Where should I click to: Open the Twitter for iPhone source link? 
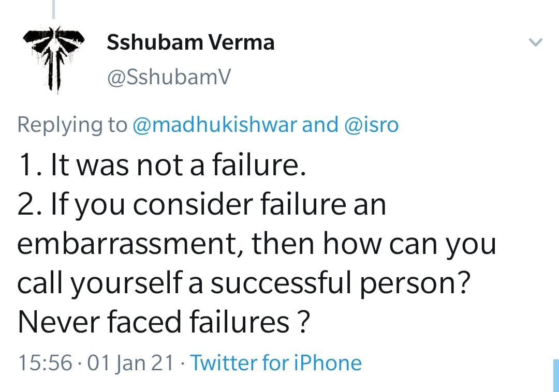pyautogui.click(x=276, y=363)
